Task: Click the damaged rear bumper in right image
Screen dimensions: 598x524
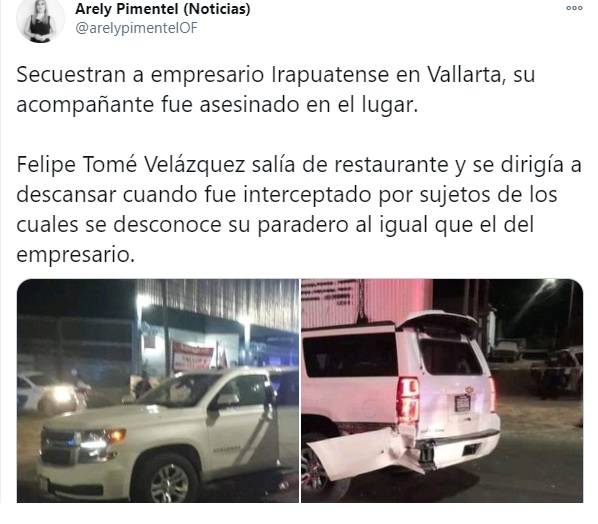Action: pos(404,453)
